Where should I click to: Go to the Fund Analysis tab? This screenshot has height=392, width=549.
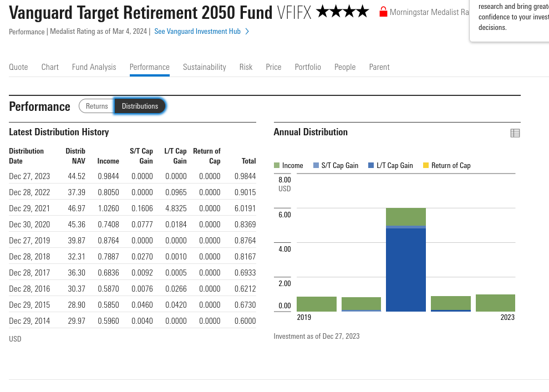pos(94,67)
